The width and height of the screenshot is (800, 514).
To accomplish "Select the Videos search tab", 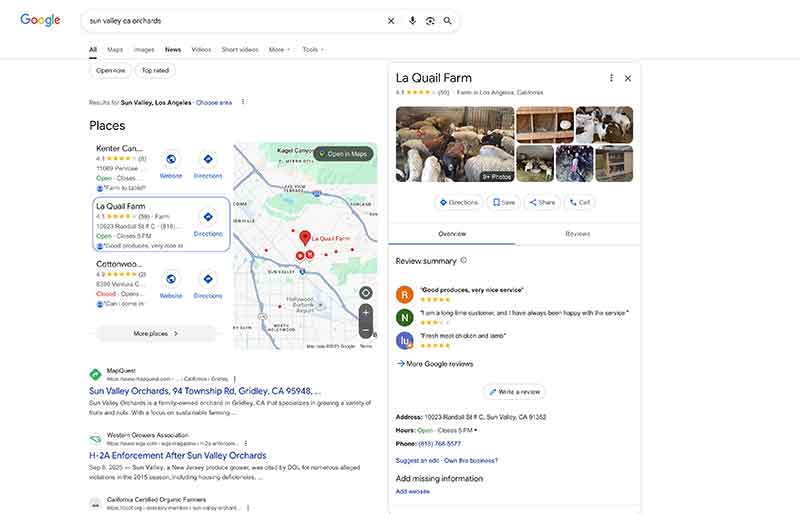I will (201, 49).
